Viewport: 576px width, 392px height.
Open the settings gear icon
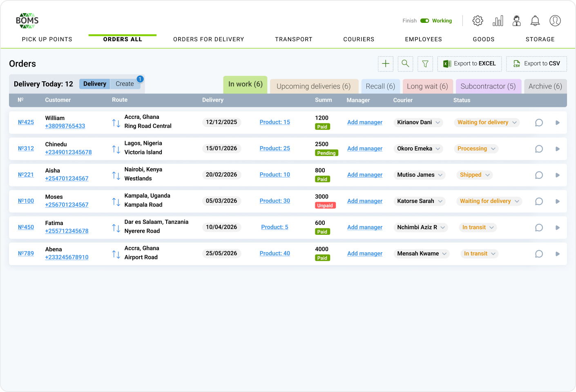click(478, 21)
